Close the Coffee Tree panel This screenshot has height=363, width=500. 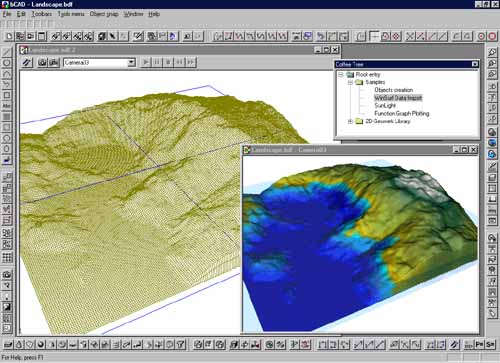[475, 64]
